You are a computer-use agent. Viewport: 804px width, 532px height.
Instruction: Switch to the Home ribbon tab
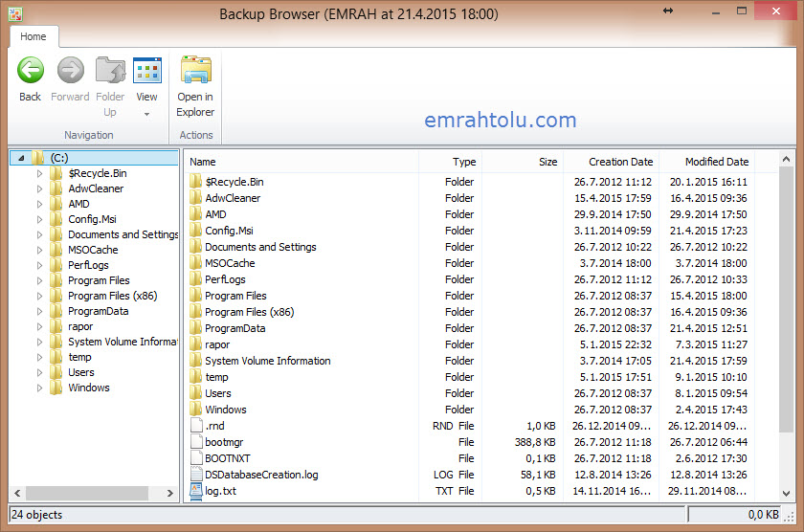point(33,36)
